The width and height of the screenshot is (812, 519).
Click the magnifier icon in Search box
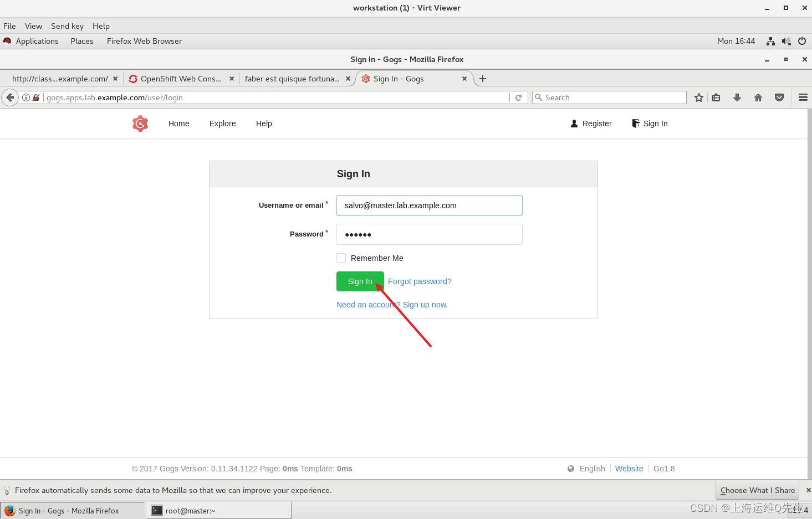[538, 97]
